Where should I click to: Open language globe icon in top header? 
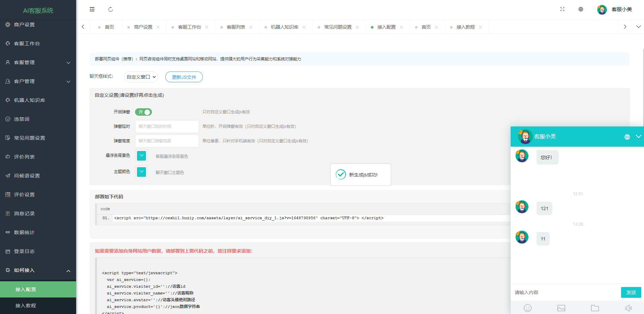[x=581, y=9]
